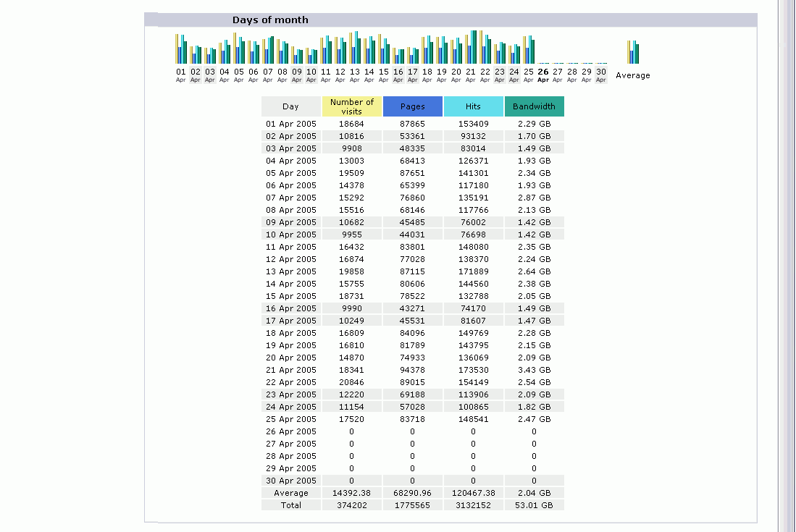Screen dimensions: 796x532
Task: Click the blue Pages column header
Action: 412,106
